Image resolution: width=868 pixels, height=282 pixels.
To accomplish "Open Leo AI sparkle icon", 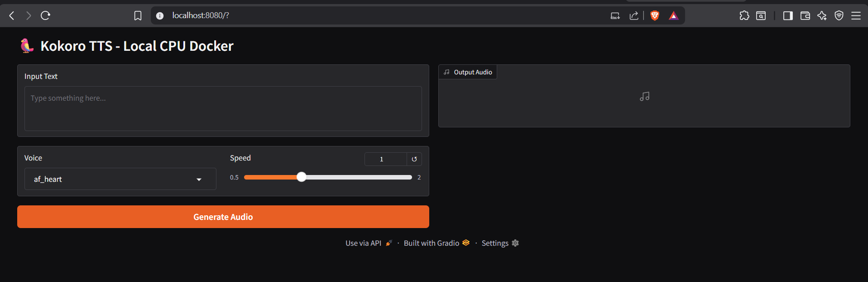I will tap(822, 16).
